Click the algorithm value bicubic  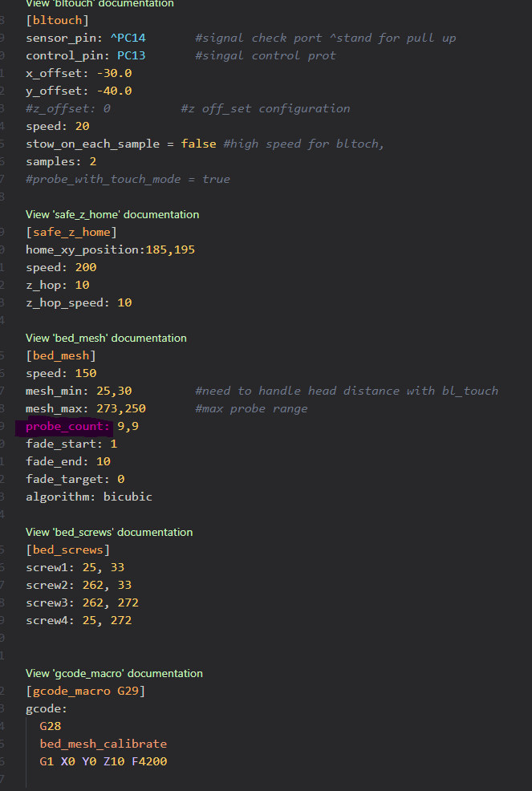(128, 497)
